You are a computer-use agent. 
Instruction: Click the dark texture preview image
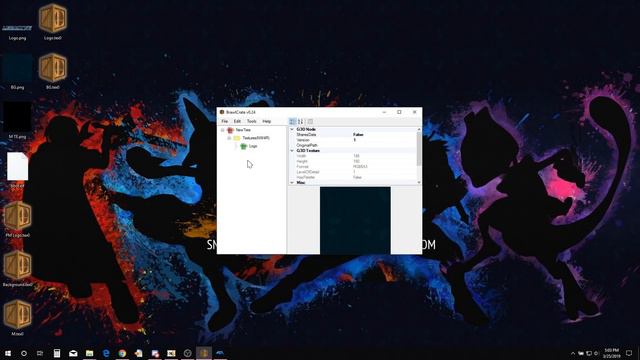click(355, 220)
